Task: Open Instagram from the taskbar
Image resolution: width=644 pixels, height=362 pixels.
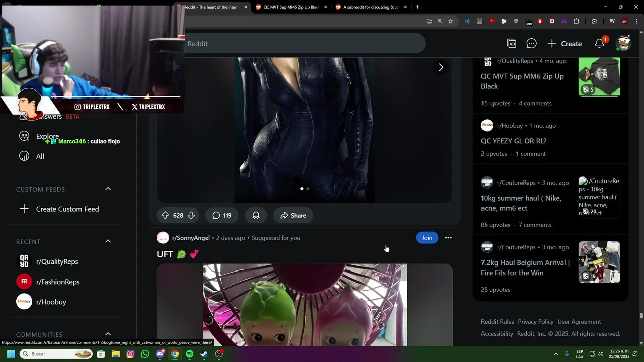Action: [130, 354]
